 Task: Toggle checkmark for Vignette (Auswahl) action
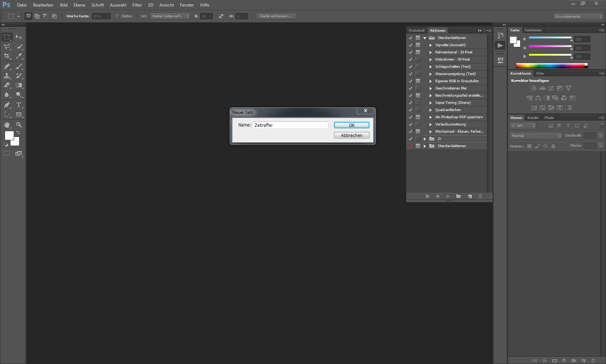[x=410, y=45]
